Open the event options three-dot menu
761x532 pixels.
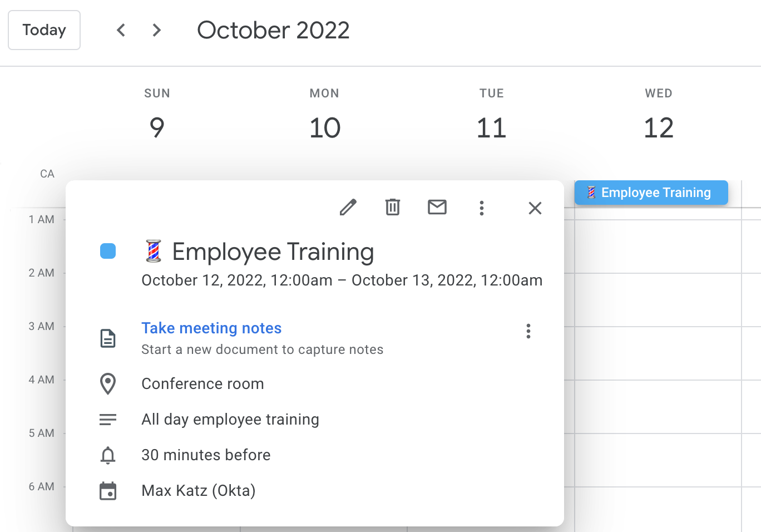[482, 208]
